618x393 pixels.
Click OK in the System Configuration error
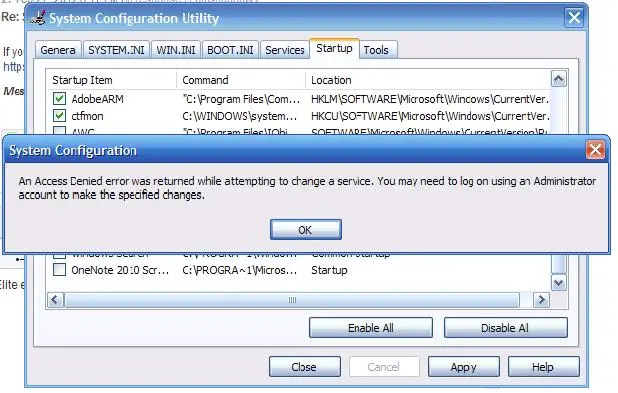305,229
